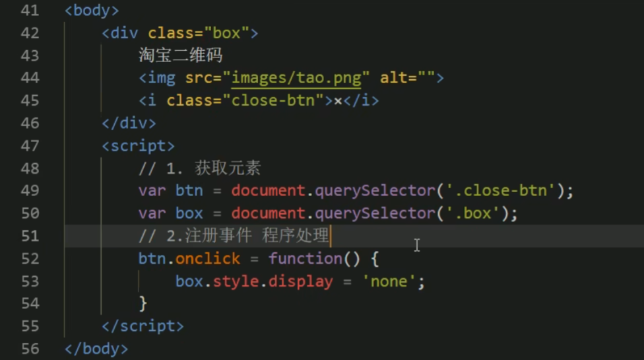Click line number 42 in the gutter
The width and height of the screenshot is (644, 360).
click(x=30, y=33)
